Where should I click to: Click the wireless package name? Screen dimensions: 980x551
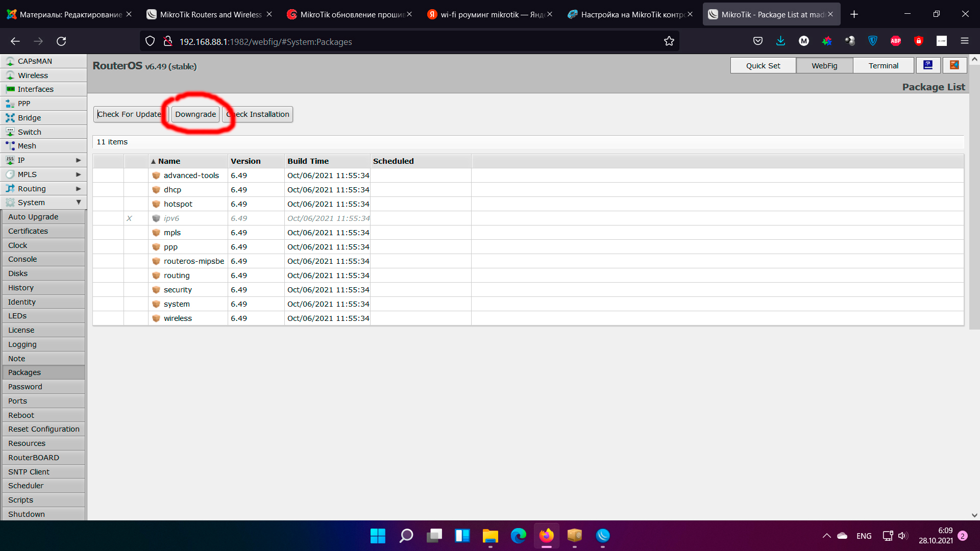point(178,318)
